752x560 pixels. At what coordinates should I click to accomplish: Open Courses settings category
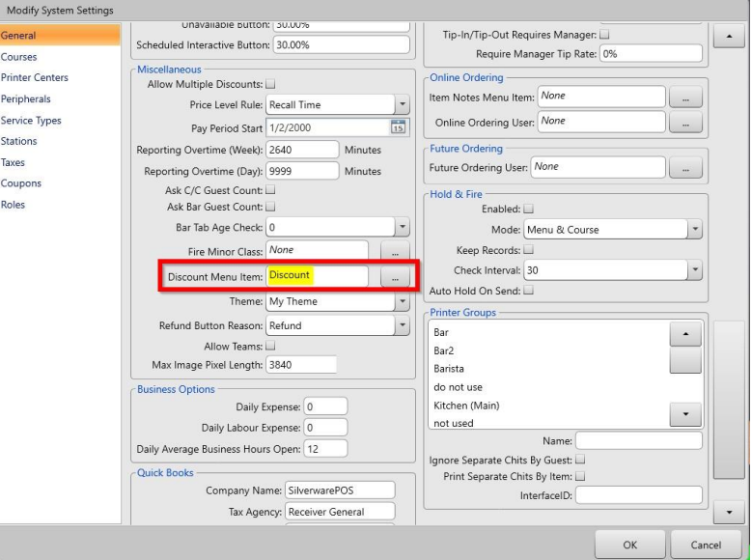pos(18,57)
